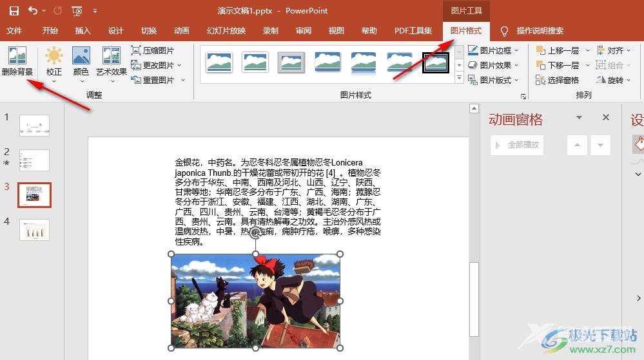Apply the third picture style with gray frame
The image size is (644, 360).
(x=291, y=62)
